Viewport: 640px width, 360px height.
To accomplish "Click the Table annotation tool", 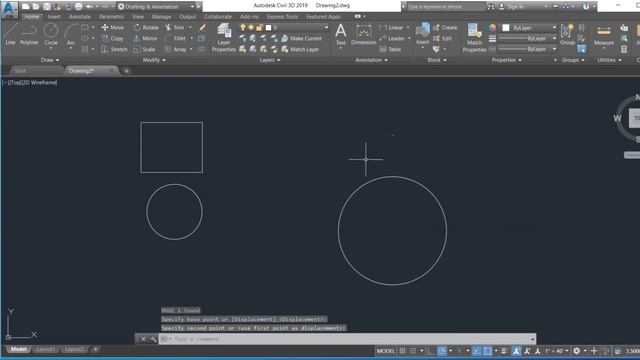I will point(390,49).
